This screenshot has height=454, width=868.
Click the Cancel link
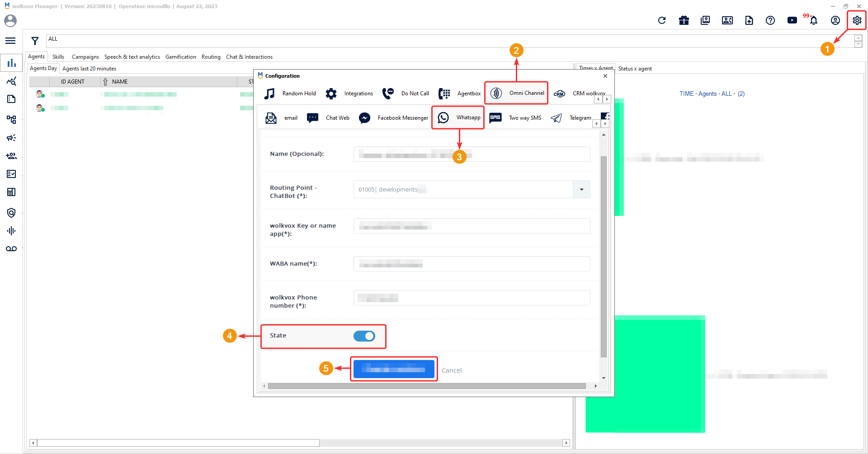(x=452, y=370)
